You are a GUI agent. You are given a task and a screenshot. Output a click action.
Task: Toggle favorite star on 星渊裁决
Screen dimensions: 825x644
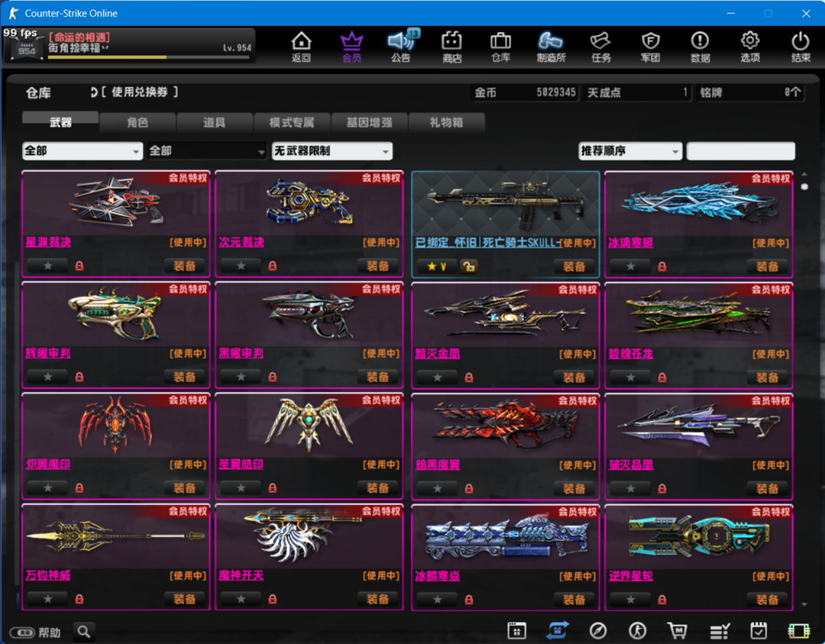tap(48, 266)
